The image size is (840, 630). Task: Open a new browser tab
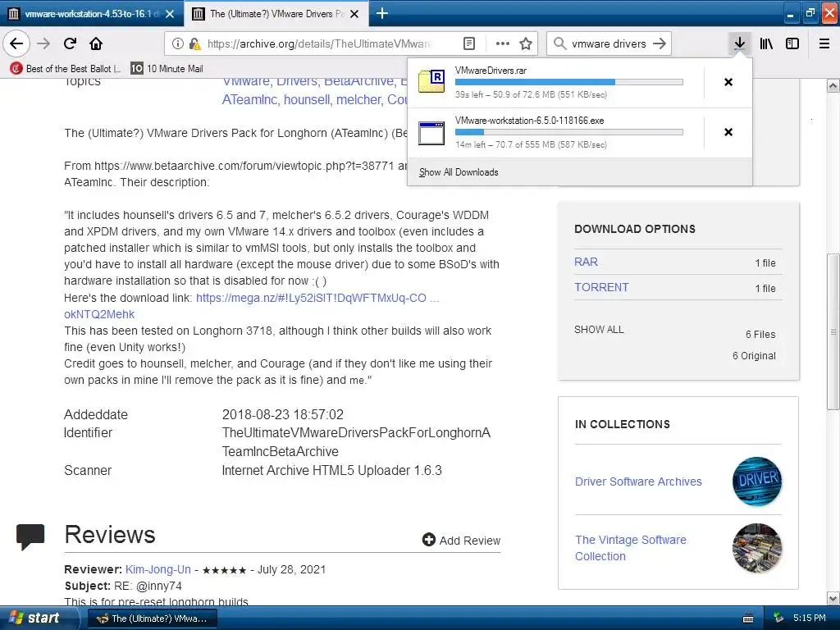click(382, 13)
